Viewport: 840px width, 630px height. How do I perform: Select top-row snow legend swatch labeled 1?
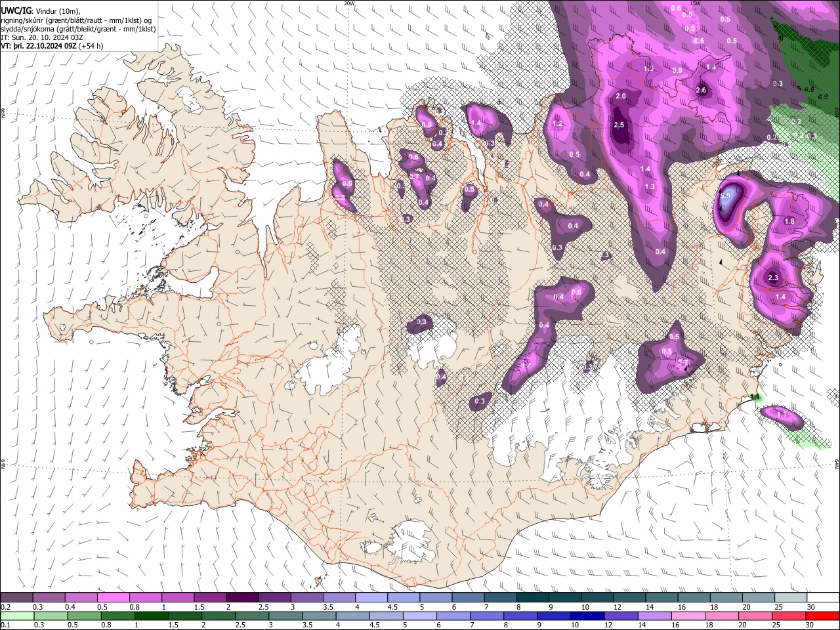(x=177, y=598)
